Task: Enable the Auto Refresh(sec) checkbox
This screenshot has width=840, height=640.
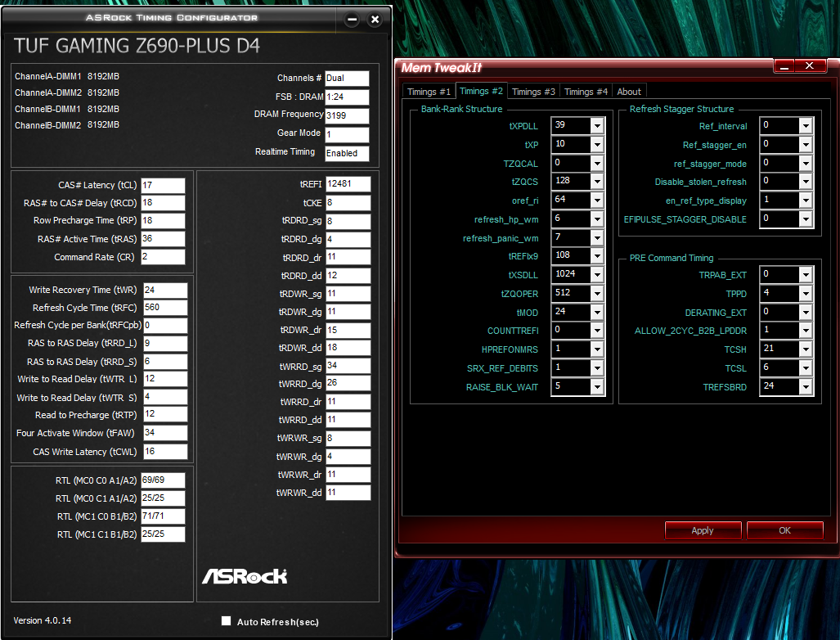Action: pos(226,620)
